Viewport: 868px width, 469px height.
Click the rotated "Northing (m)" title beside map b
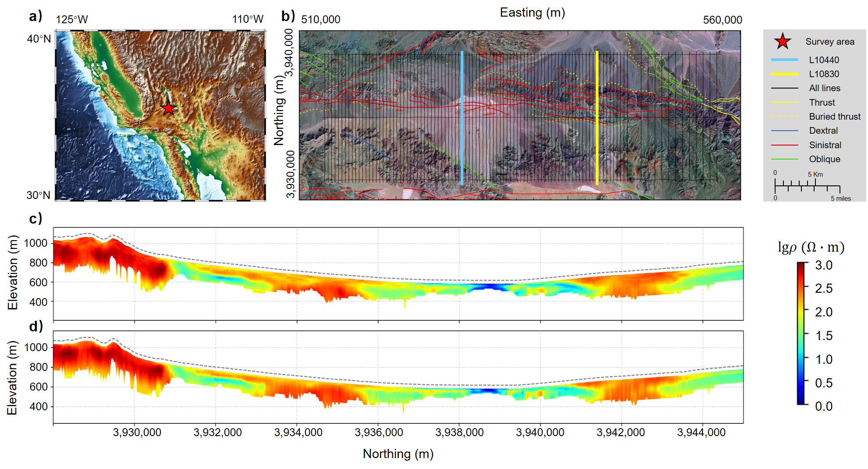pos(279,110)
